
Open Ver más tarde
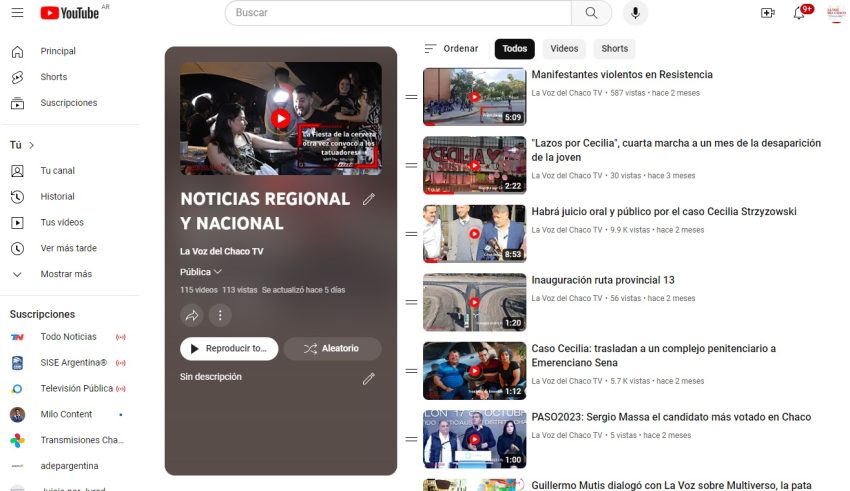coord(69,248)
